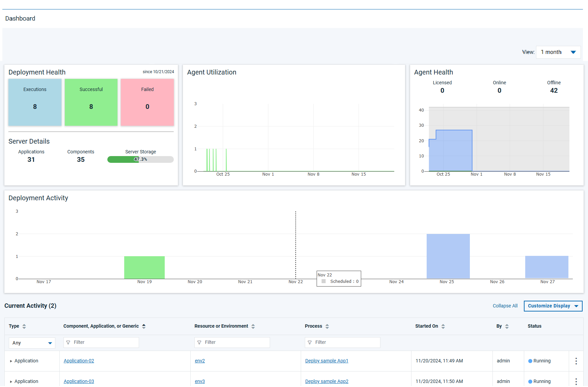Open the View 1 month dropdown
The image size is (588, 387).
point(558,52)
